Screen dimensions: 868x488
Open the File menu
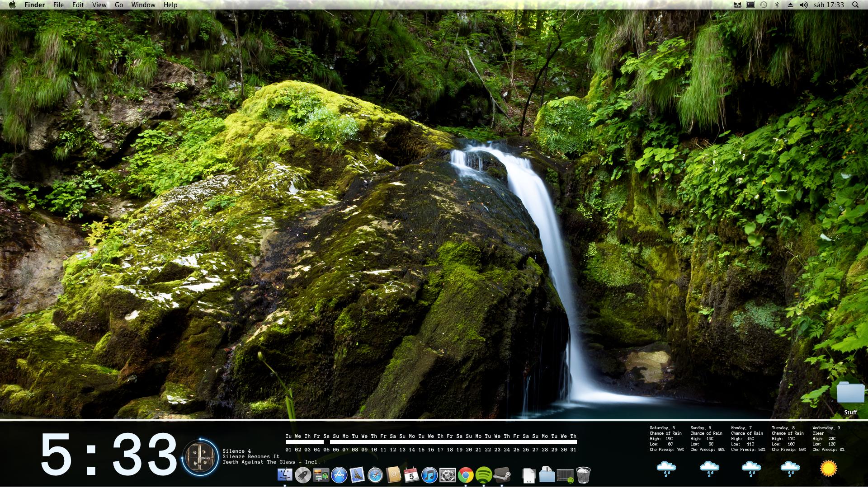[x=58, y=5]
